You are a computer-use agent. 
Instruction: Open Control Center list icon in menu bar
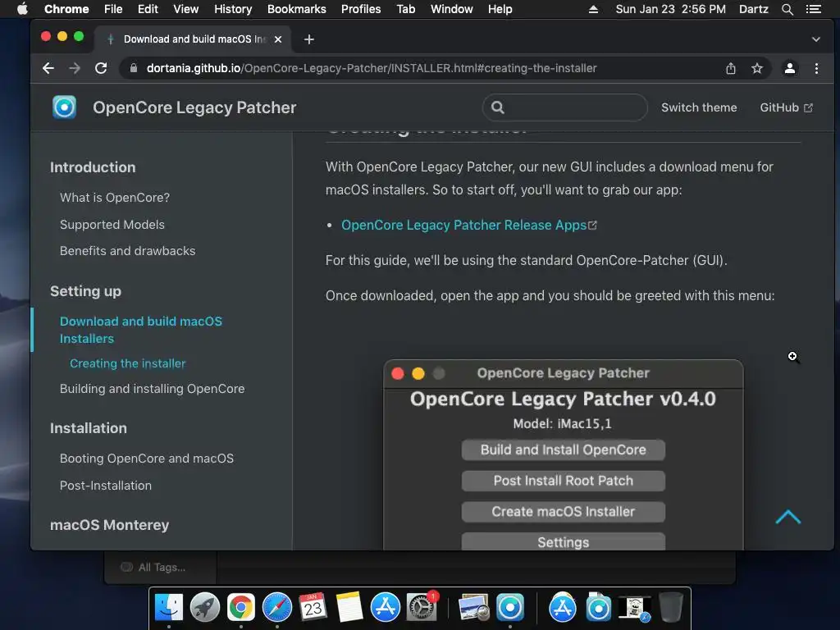coord(813,9)
